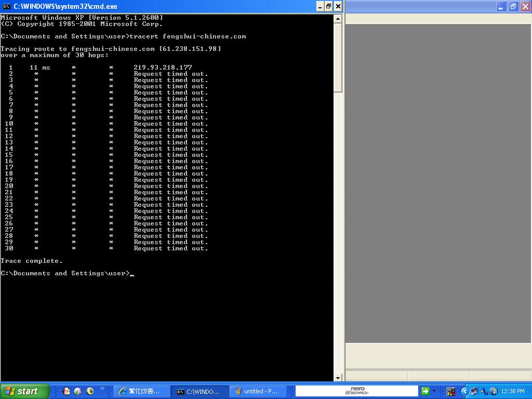Image resolution: width=532 pixels, height=399 pixels.
Task: Open the PDF icon in Quick Launch
Action: click(x=66, y=391)
